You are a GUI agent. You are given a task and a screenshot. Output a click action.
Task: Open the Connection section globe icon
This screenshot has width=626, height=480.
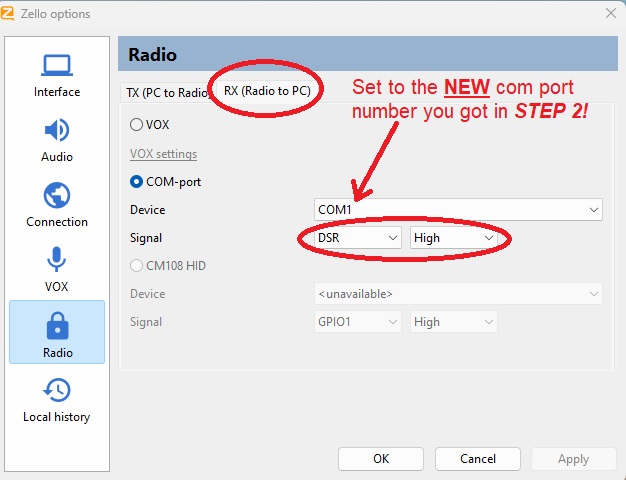pos(57,195)
